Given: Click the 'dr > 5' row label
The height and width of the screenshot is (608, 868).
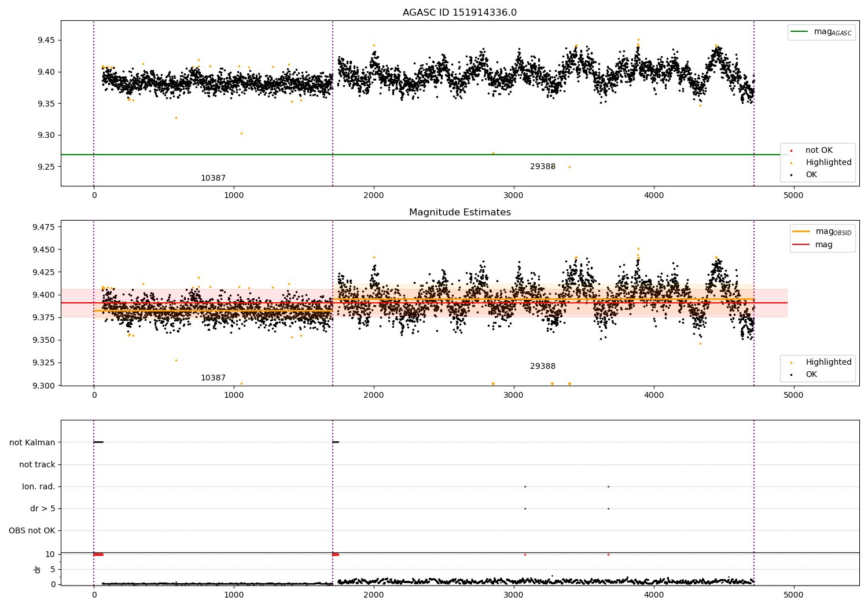Looking at the screenshot, I should click(x=43, y=508).
